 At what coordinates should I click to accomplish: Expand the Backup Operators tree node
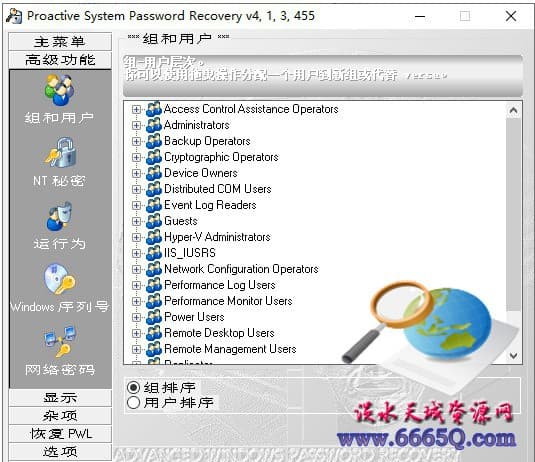(136, 141)
